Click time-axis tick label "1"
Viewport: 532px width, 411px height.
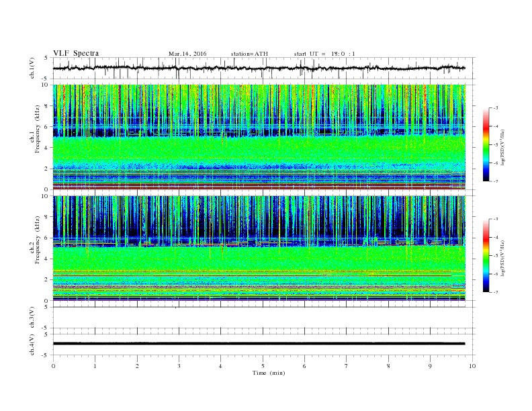(x=95, y=366)
